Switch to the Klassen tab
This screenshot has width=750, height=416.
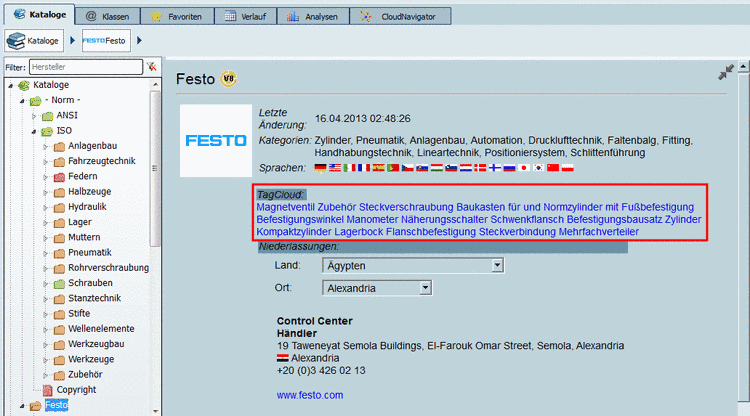coord(108,16)
